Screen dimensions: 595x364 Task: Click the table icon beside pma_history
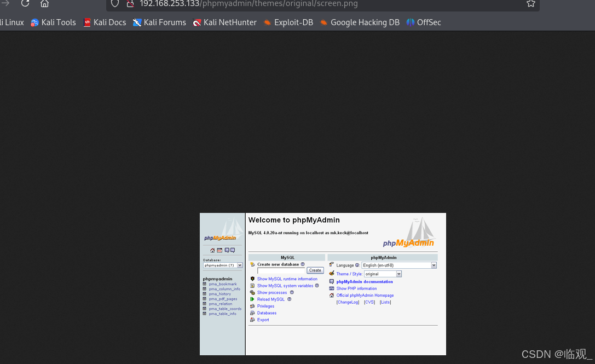click(x=205, y=294)
